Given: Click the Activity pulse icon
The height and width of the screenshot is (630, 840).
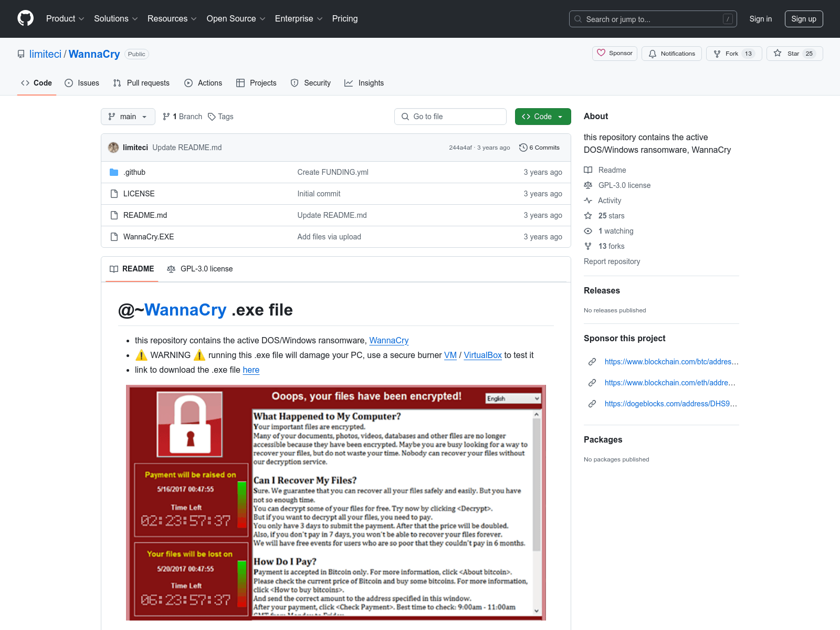Looking at the screenshot, I should (588, 201).
